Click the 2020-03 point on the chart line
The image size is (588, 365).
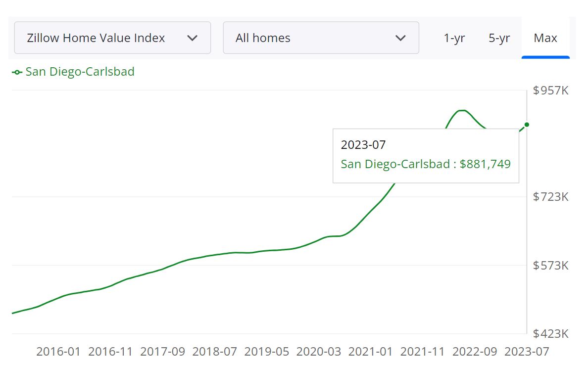pos(320,238)
